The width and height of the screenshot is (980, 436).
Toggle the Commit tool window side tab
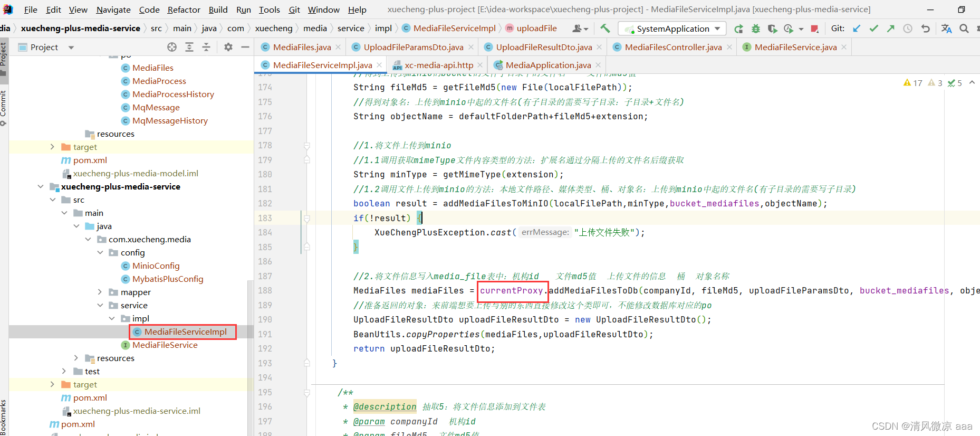4,108
